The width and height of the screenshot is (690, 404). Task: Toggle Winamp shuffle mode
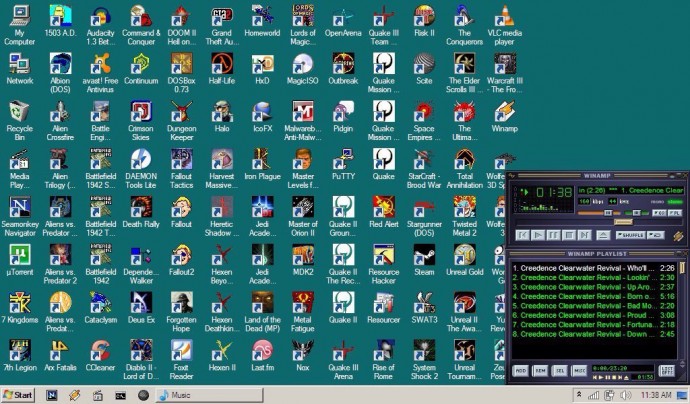[632, 235]
